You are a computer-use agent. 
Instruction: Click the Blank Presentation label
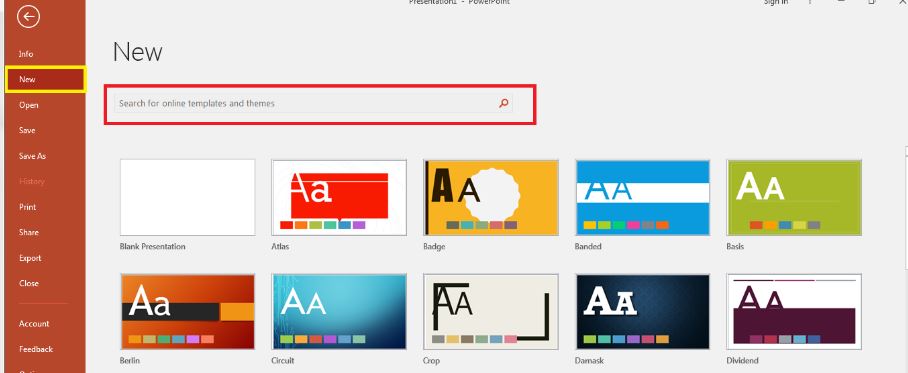click(152, 247)
